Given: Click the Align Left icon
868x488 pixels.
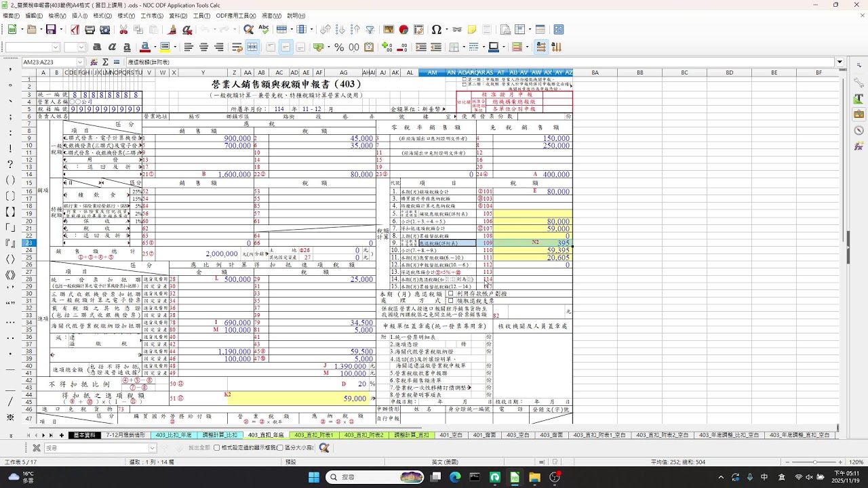Looking at the screenshot, I should [188, 47].
